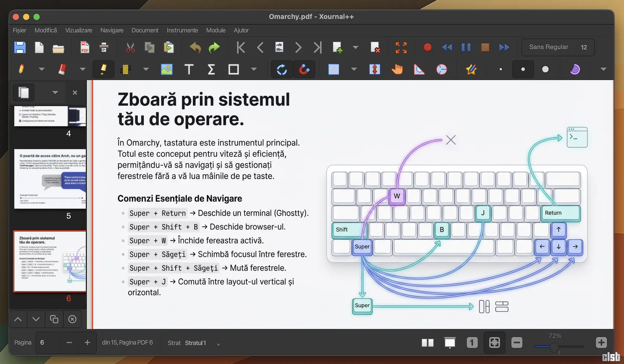624x364 pixels.
Task: Expand the Pen tool options dropdown
Action: tap(42, 69)
